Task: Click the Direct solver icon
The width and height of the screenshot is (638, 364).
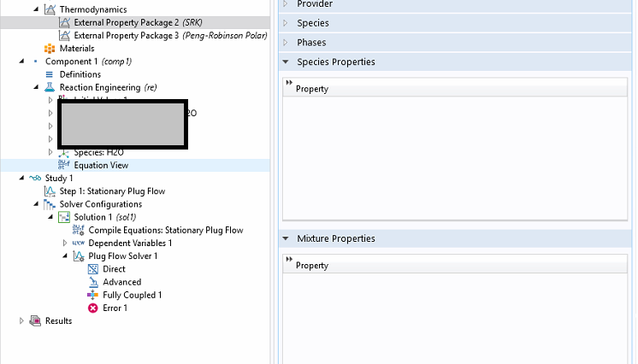Action: [x=93, y=269]
